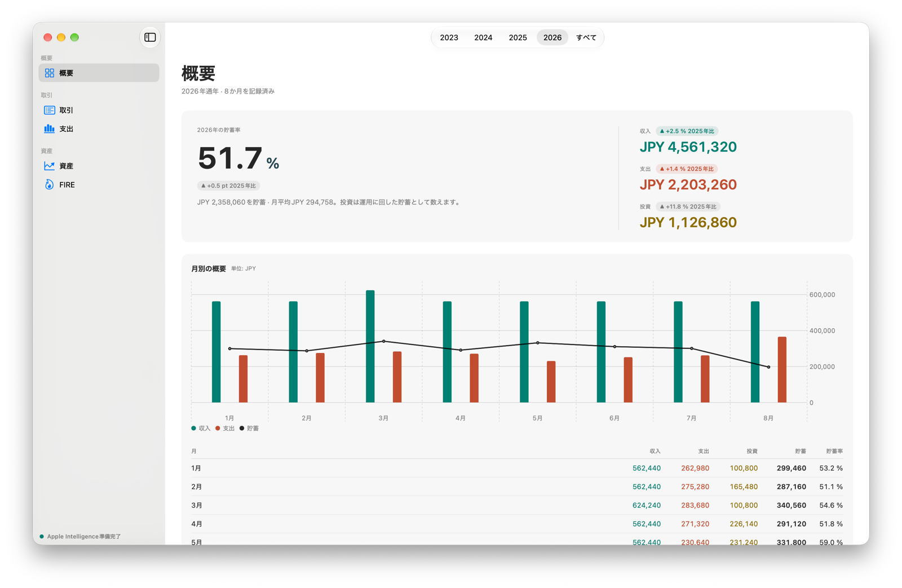902x588 pixels.
Task: Click the investment total JPY 1,126,860
Action: point(688,223)
